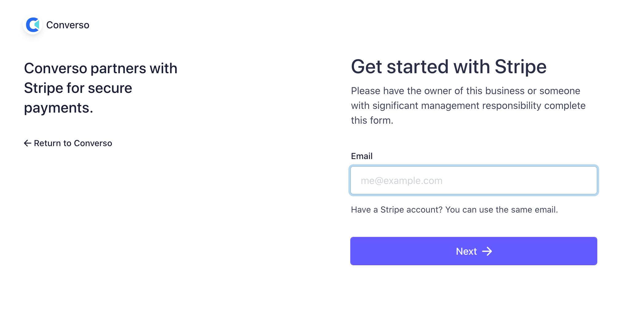Go back via Return to Converso link

(x=68, y=143)
